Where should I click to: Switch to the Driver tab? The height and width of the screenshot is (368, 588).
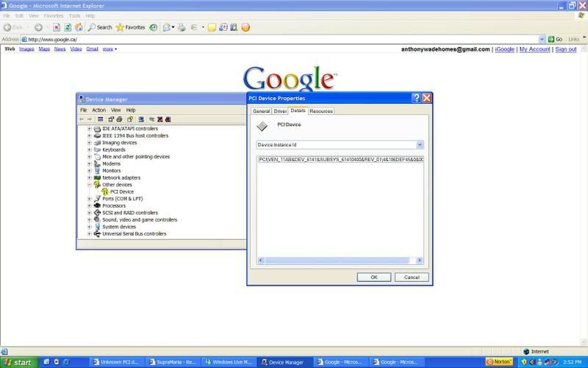[280, 111]
